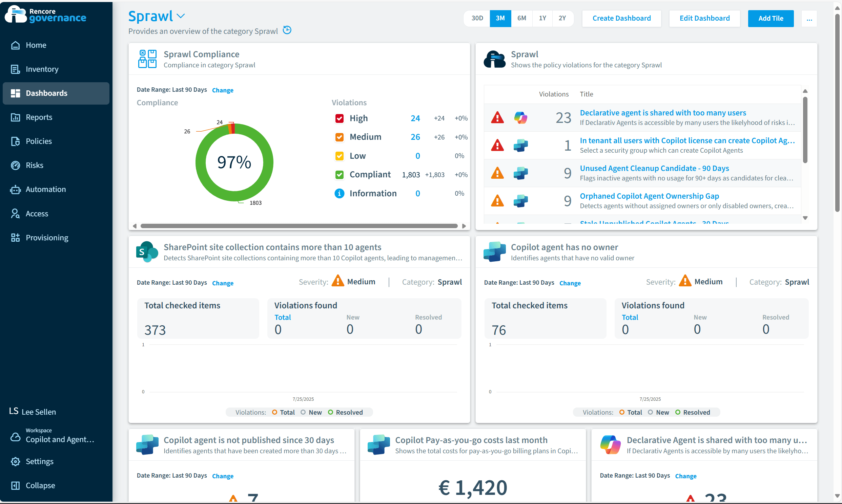This screenshot has width=842, height=504.
Task: Click the Collapse sidebar icon
Action: click(15, 486)
